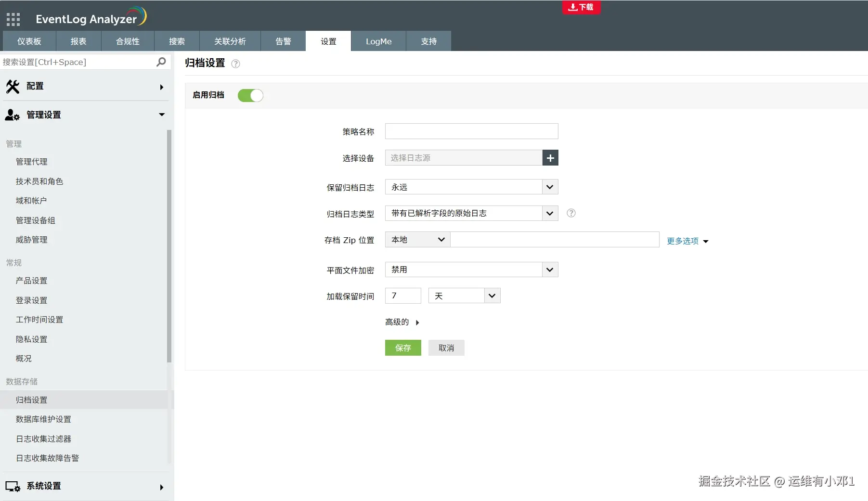Viewport: 868px width, 501px height.
Task: Open 工作时间设置 in sidebar
Action: tap(39, 320)
